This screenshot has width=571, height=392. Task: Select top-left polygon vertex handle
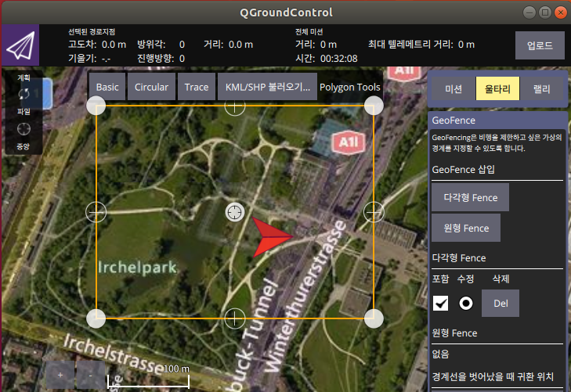tap(96, 106)
